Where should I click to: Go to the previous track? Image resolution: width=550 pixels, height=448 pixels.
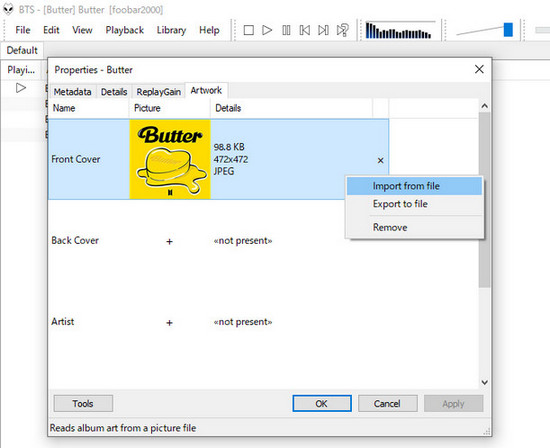tap(305, 30)
